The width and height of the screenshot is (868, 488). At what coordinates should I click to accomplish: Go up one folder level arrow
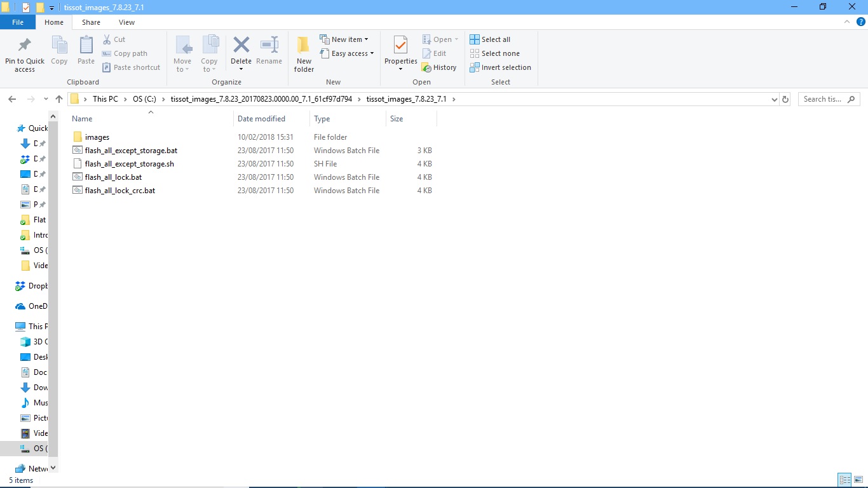pyautogui.click(x=59, y=99)
